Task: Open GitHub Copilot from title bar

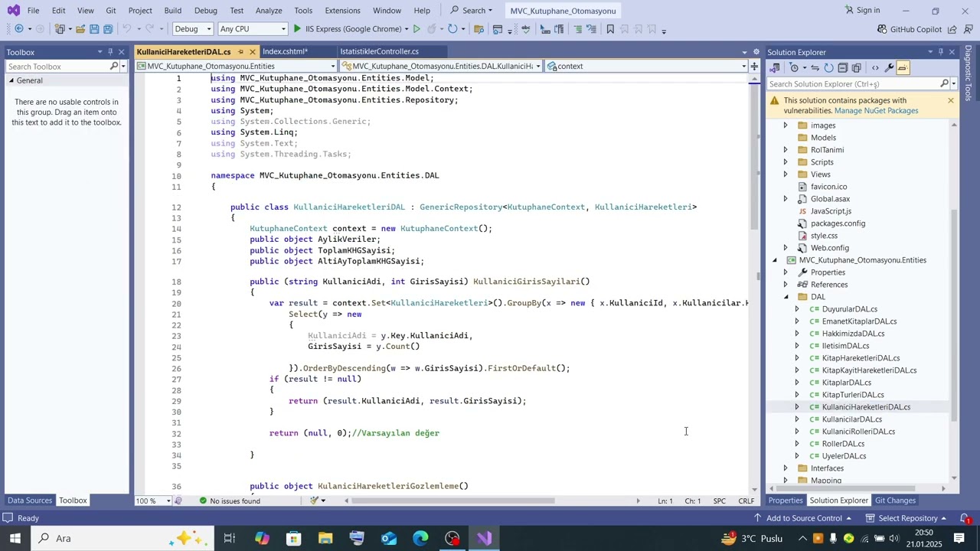Action: click(910, 29)
